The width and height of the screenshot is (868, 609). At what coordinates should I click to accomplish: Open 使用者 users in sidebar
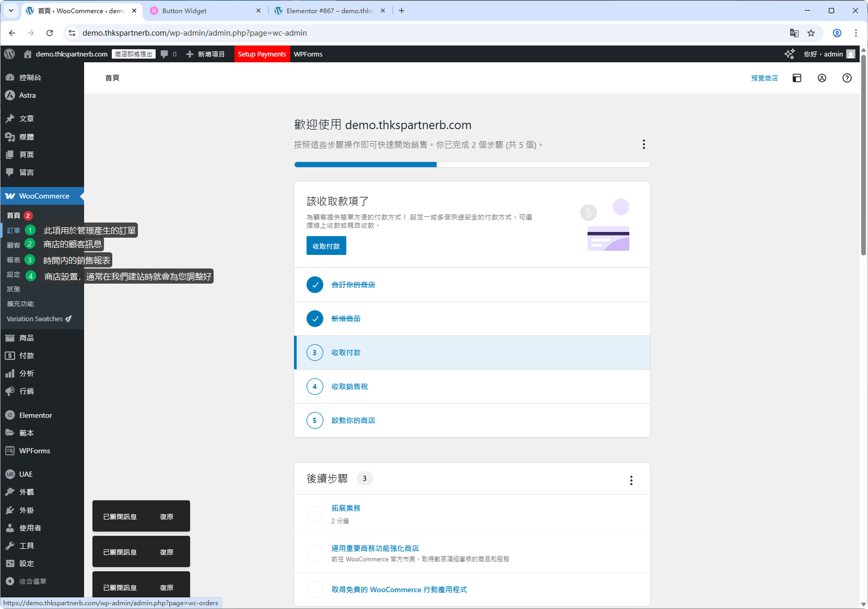[x=42, y=528]
